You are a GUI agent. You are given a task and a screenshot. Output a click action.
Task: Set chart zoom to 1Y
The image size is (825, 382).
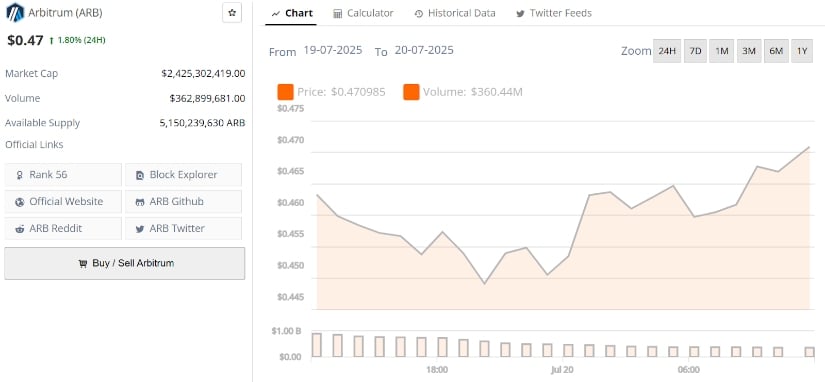[x=802, y=51]
